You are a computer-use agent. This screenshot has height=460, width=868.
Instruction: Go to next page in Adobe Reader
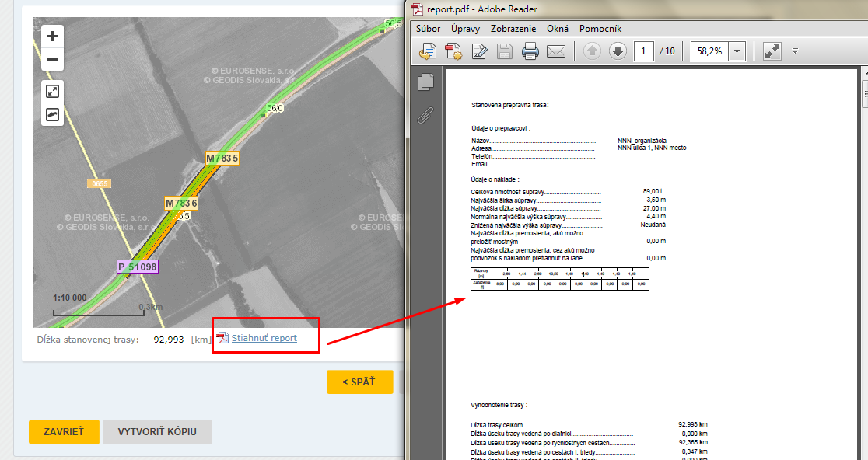[x=618, y=51]
